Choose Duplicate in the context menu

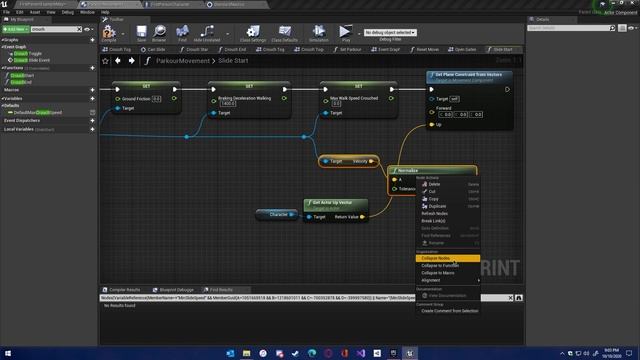click(448, 207)
